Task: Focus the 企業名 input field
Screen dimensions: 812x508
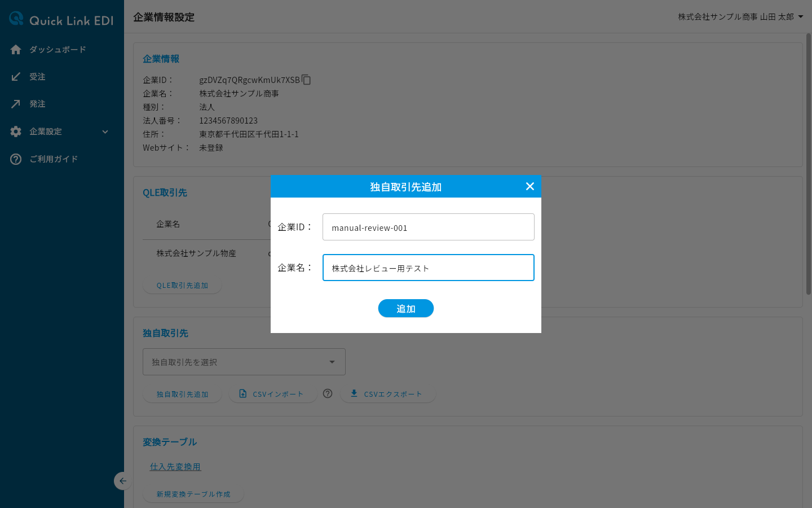Action: [x=429, y=268]
